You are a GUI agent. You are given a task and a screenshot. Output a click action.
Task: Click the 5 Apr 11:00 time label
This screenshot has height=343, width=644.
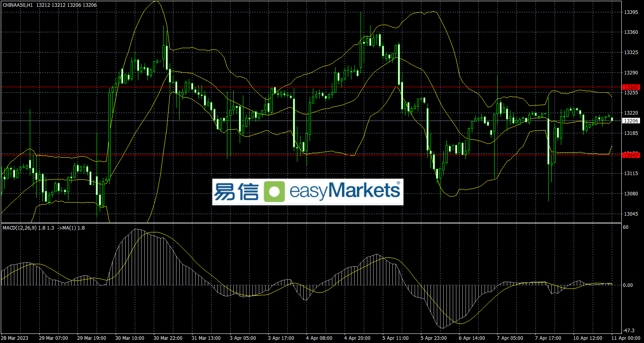(396, 338)
